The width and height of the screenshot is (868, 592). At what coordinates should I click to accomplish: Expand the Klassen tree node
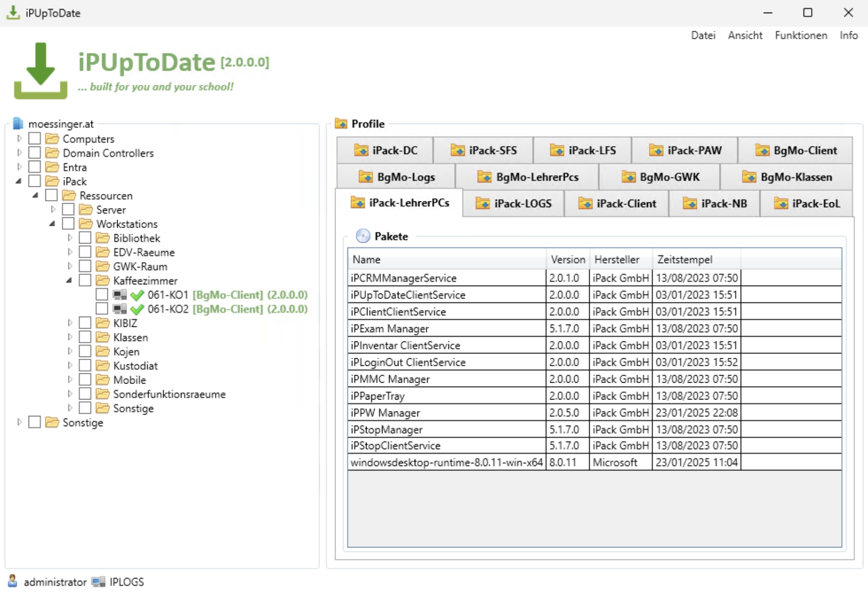pos(70,337)
